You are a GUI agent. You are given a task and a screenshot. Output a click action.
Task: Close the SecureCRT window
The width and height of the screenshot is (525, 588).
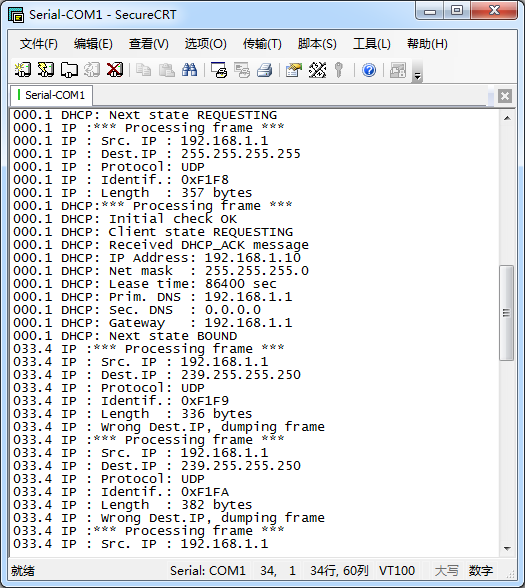tap(494, 11)
